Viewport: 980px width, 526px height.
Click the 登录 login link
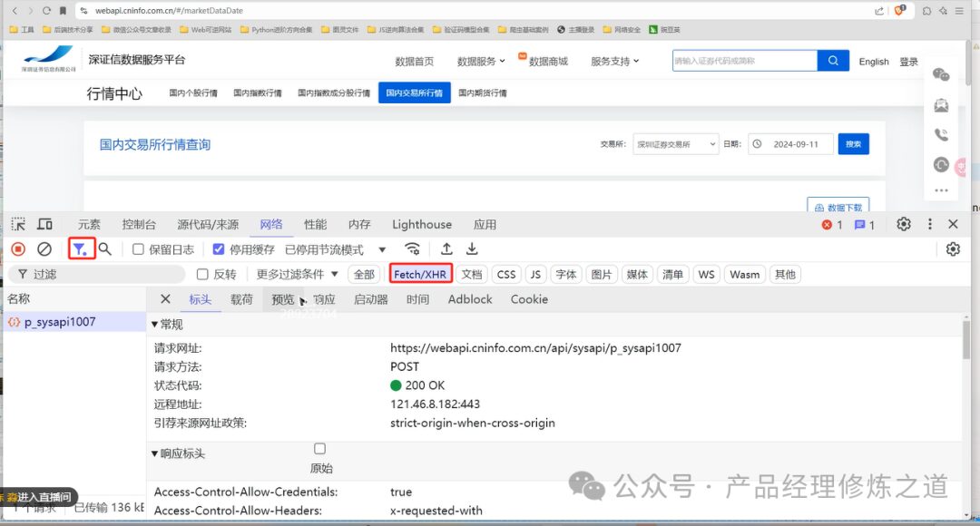tap(908, 62)
